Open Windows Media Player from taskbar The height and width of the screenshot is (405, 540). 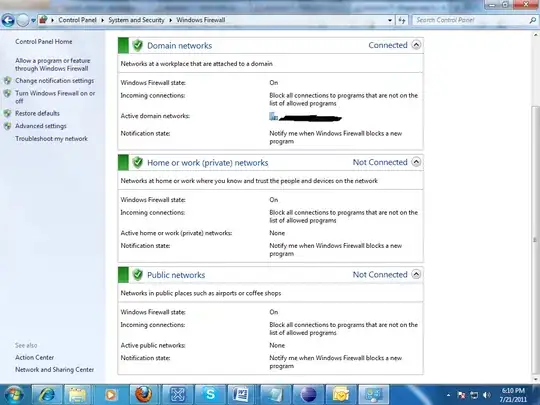pos(111,395)
